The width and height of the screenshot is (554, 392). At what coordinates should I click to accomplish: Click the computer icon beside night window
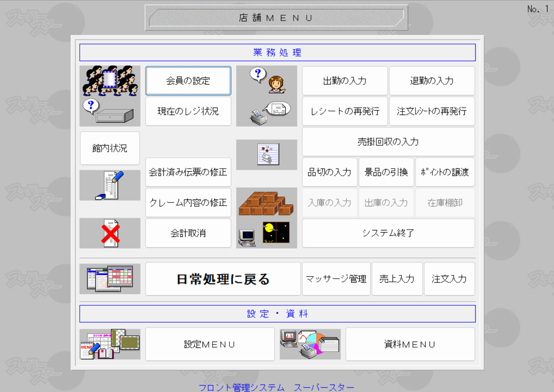click(x=247, y=238)
